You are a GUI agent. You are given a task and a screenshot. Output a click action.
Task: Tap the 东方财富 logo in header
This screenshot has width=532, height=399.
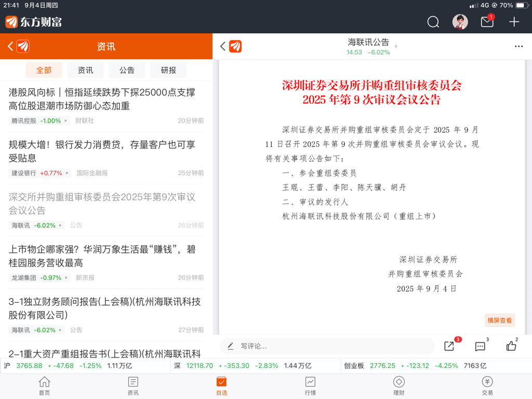[x=34, y=22]
